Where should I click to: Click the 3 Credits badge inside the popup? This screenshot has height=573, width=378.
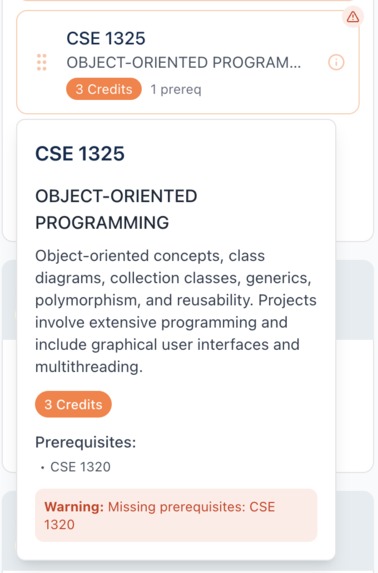(73, 404)
